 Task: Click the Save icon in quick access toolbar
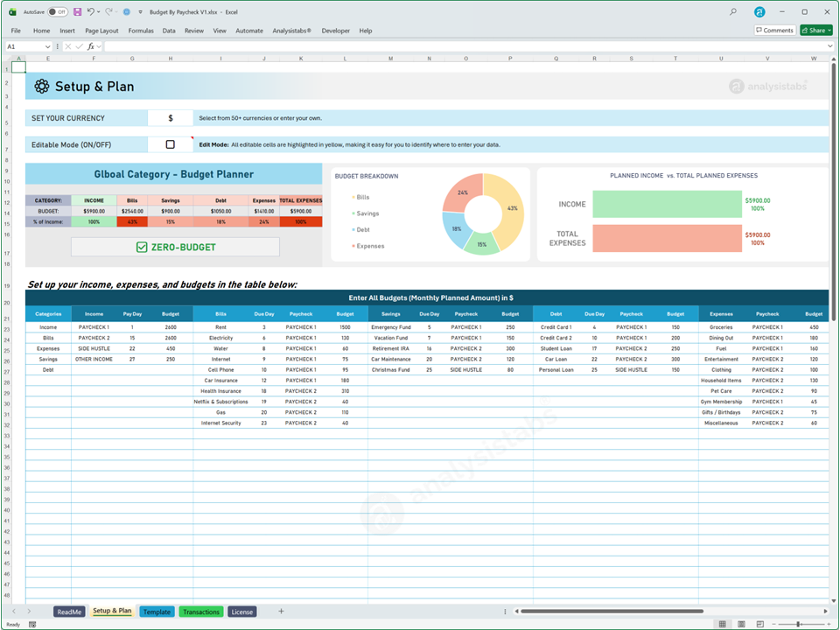click(77, 11)
